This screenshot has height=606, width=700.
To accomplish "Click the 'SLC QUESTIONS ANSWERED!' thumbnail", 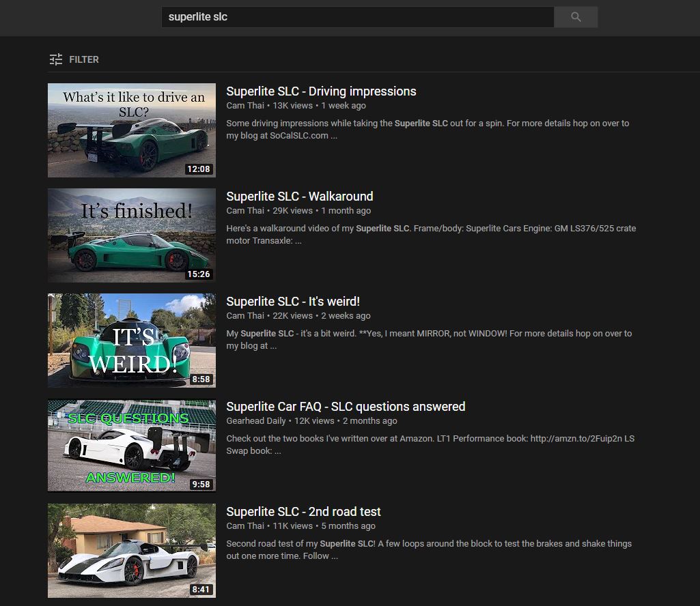I will 132,446.
